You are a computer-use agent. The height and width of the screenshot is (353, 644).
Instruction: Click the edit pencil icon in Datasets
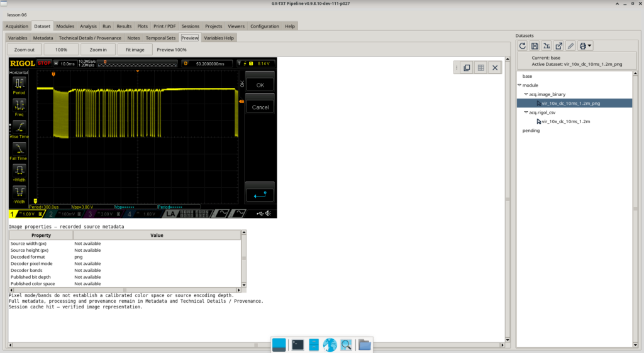[x=570, y=46]
